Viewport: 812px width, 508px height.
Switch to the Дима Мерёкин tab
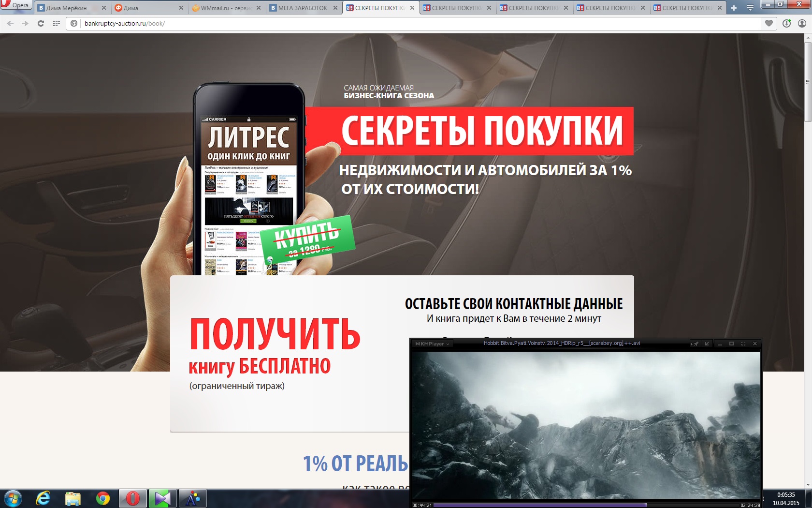(x=72, y=8)
